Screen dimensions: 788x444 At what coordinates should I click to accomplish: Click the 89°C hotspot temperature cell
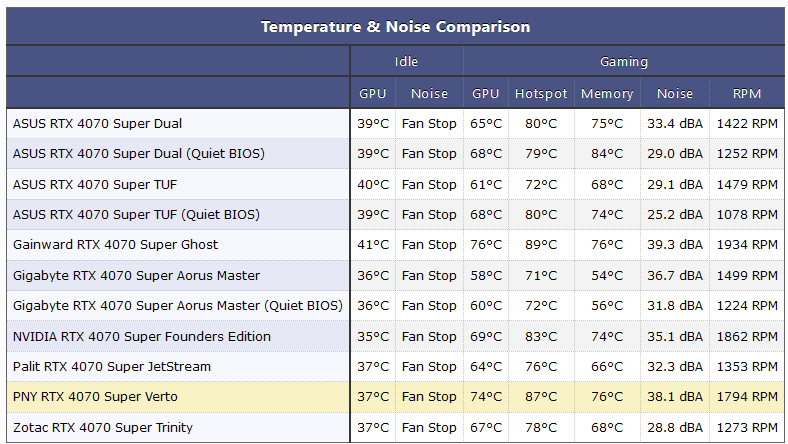coord(541,245)
